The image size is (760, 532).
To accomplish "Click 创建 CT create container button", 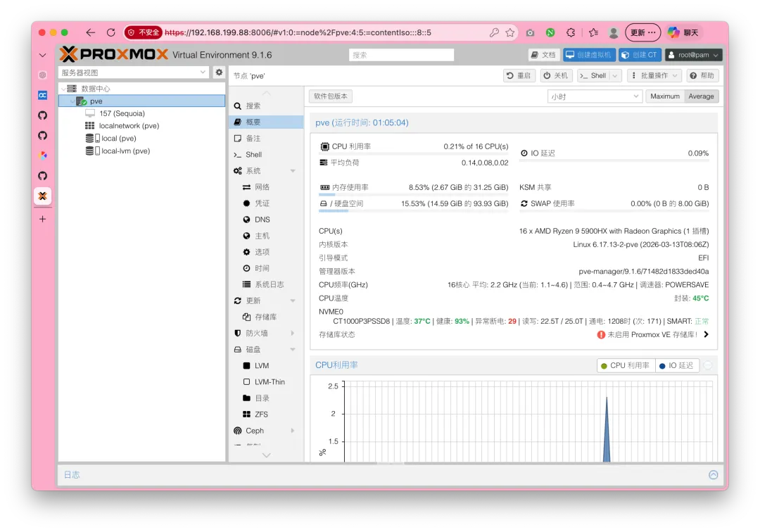I will [x=640, y=55].
